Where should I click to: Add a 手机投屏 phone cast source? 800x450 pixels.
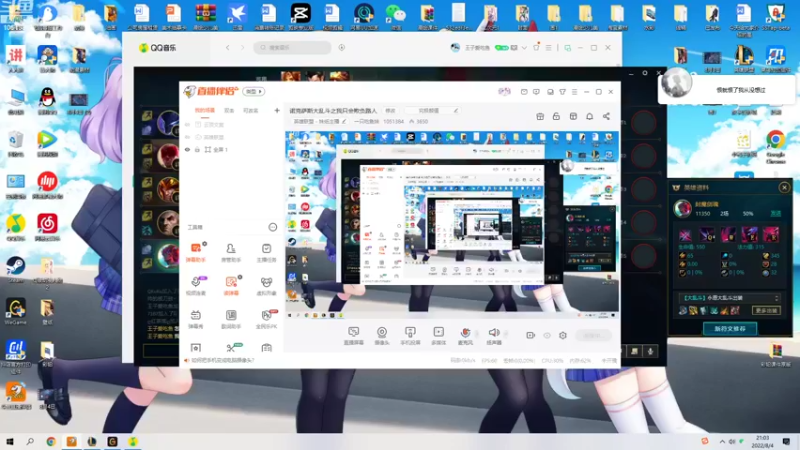point(410,336)
